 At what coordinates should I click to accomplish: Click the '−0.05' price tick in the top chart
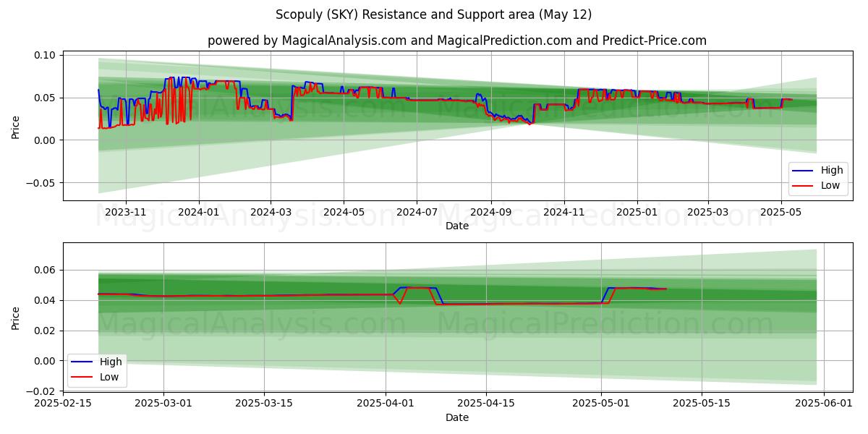41,182
